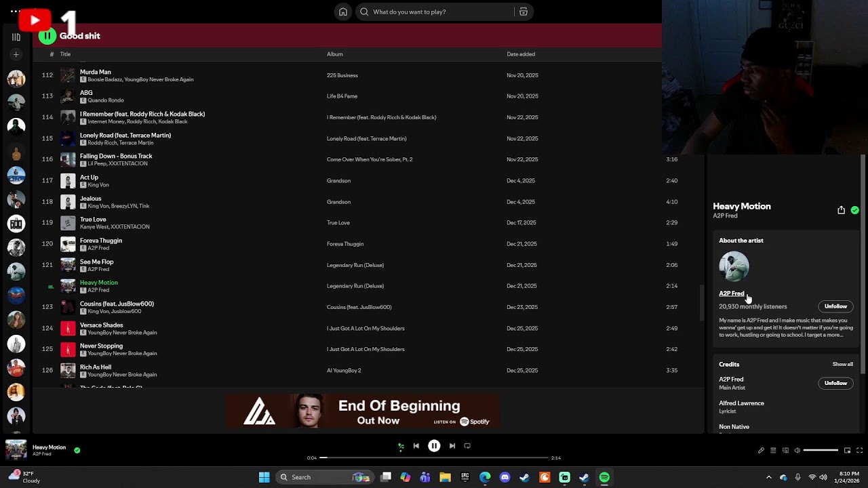Go to Spotify Home via house icon
This screenshot has height=488, width=868.
tap(343, 12)
